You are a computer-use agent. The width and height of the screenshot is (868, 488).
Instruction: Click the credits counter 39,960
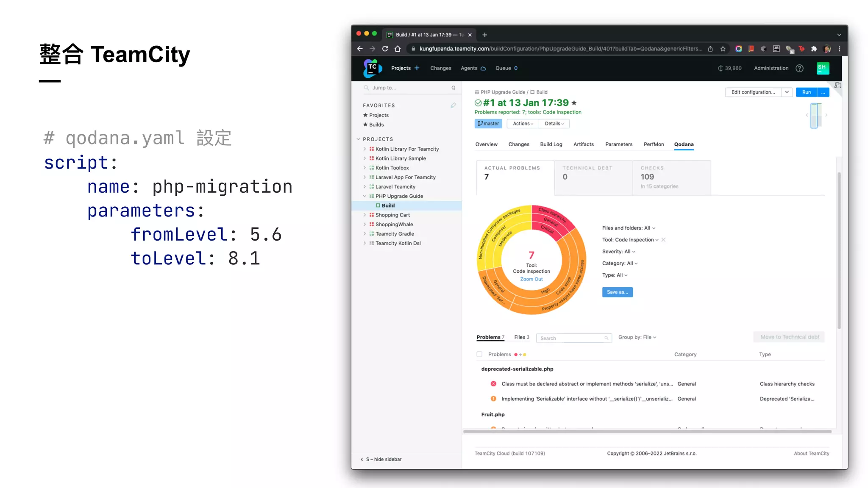[x=729, y=68]
